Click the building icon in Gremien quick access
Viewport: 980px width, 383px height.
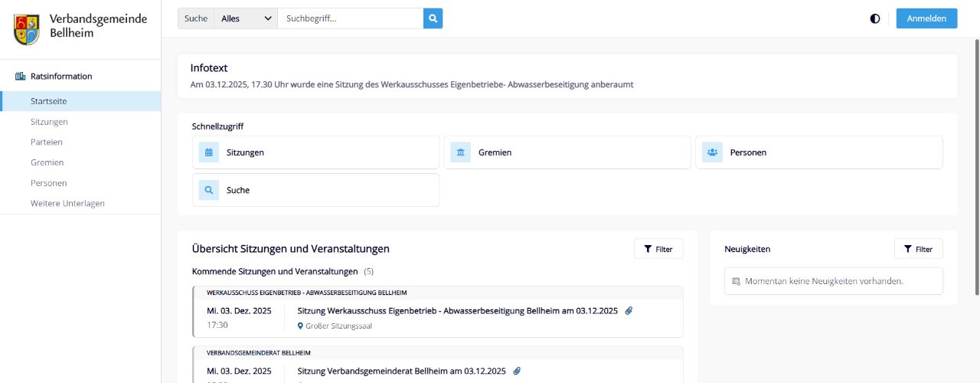point(460,152)
